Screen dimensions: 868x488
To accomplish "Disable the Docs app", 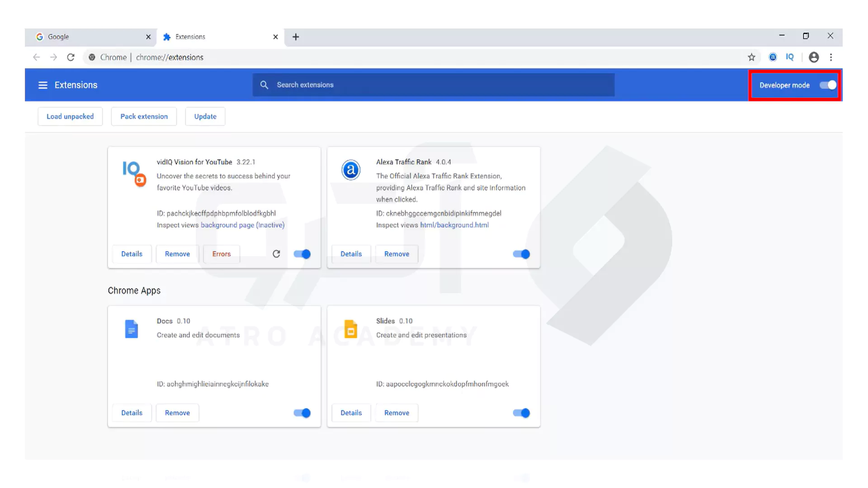I will 302,413.
